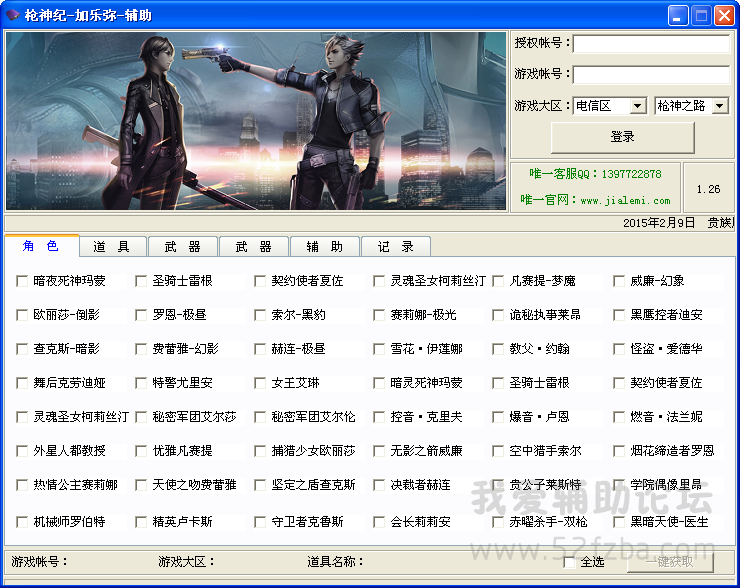Select the 机械师罗伯特 checkbox
This screenshot has height=588, width=740.
[22, 522]
